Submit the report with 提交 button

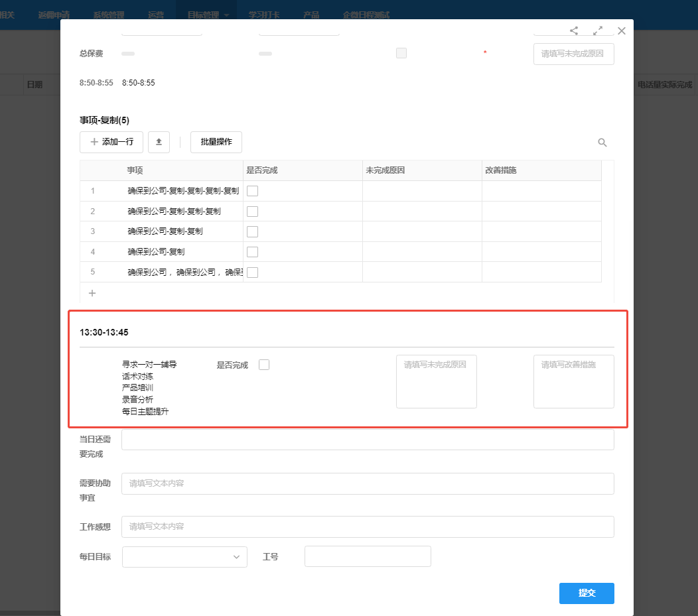point(586,593)
